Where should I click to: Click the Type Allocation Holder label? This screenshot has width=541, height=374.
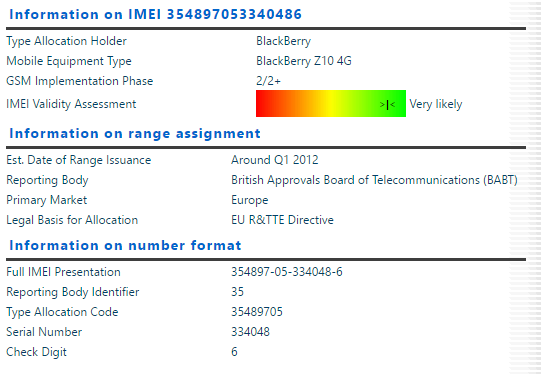[x=66, y=41]
